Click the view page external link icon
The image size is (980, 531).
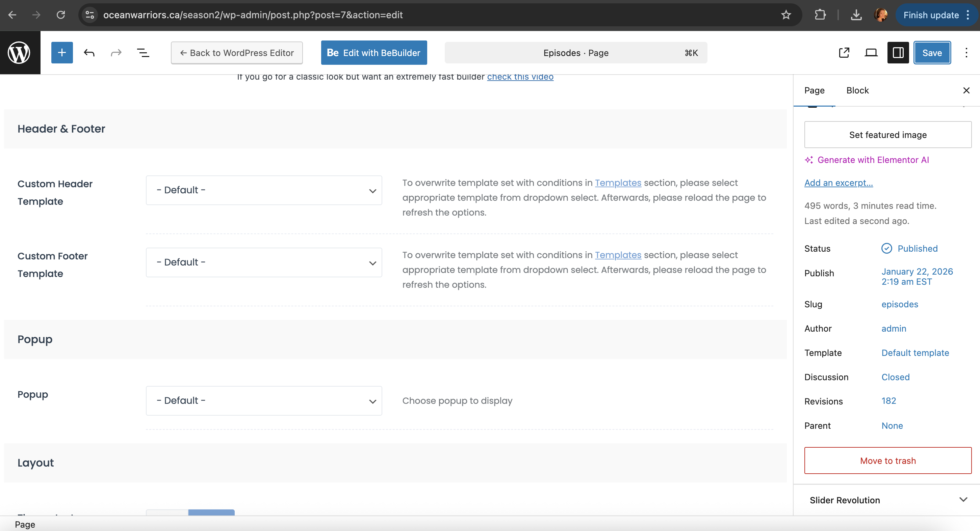(x=844, y=52)
